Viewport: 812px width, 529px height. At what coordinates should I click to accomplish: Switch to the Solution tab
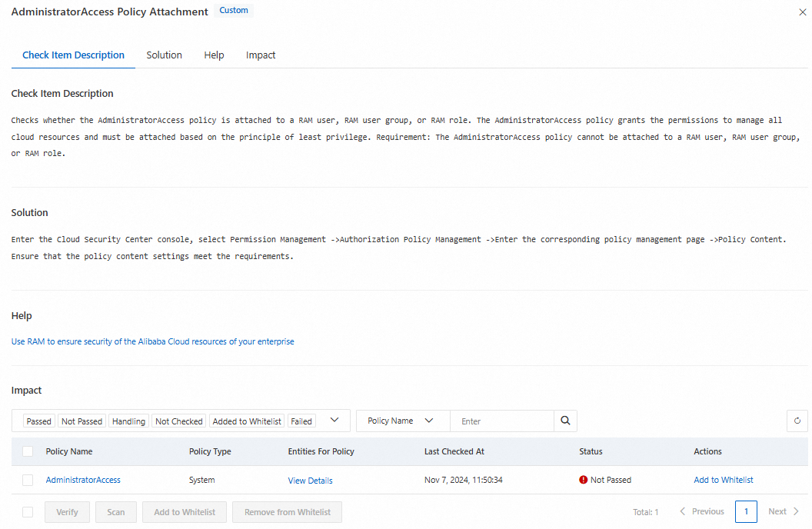(164, 55)
